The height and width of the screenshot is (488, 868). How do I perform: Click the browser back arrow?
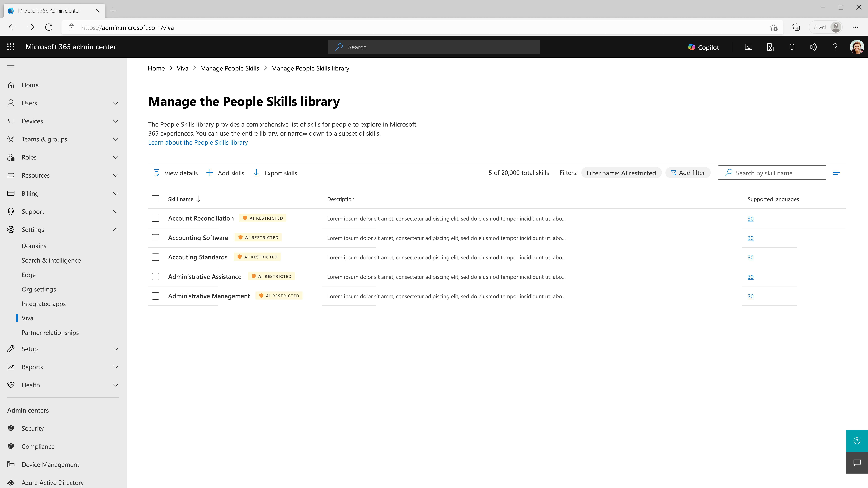(x=12, y=27)
